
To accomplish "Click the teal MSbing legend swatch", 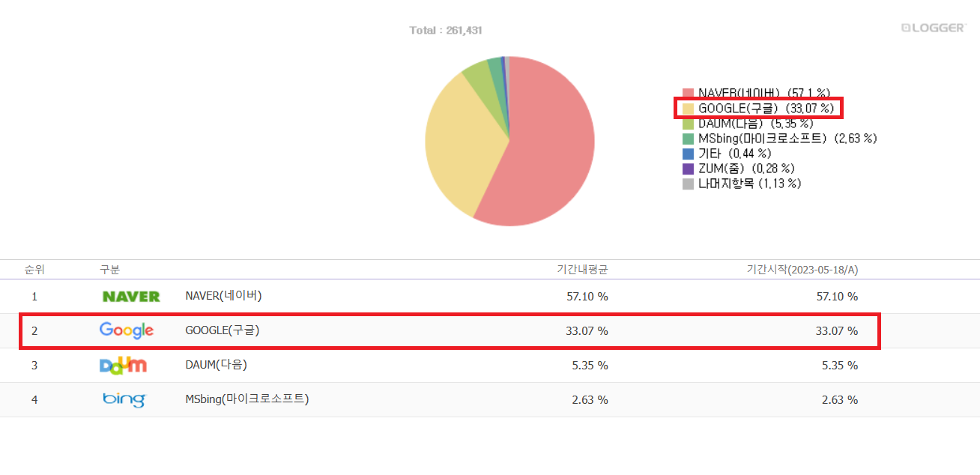I will [x=688, y=139].
